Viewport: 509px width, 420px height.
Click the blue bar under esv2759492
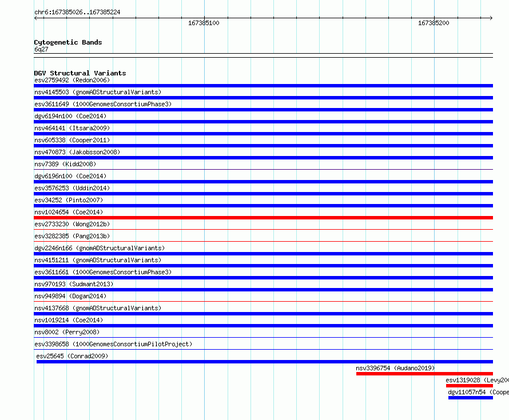[x=263, y=86]
